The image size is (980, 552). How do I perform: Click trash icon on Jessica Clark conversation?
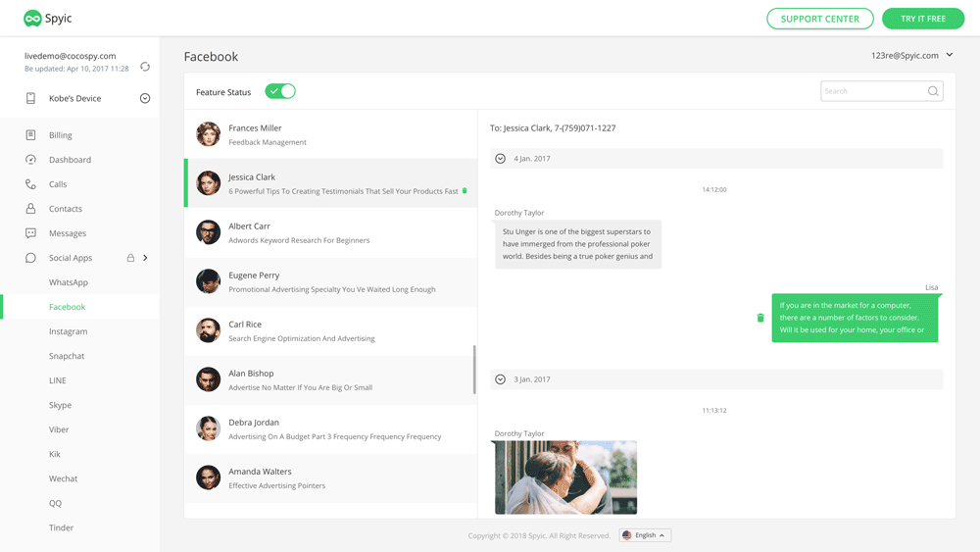coord(465,191)
